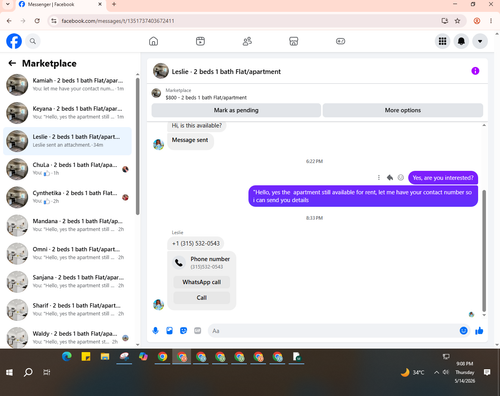The width and height of the screenshot is (500, 396).
Task: Open Sanjana conversation in the chat list
Action: (x=68, y=281)
